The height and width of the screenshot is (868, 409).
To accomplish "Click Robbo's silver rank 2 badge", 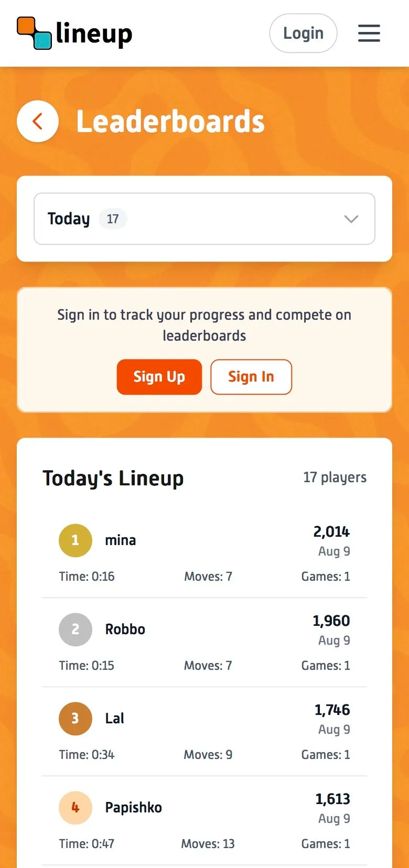I will point(75,629).
